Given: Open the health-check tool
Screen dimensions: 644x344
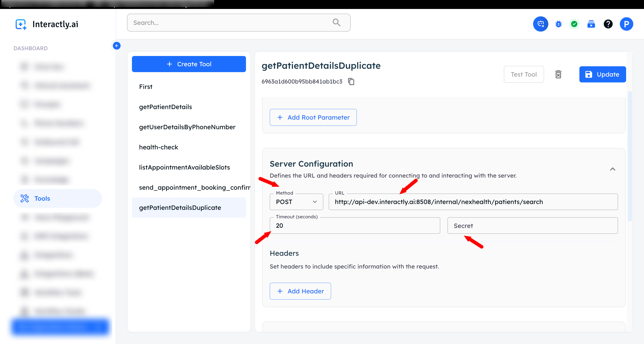Looking at the screenshot, I should click(159, 147).
